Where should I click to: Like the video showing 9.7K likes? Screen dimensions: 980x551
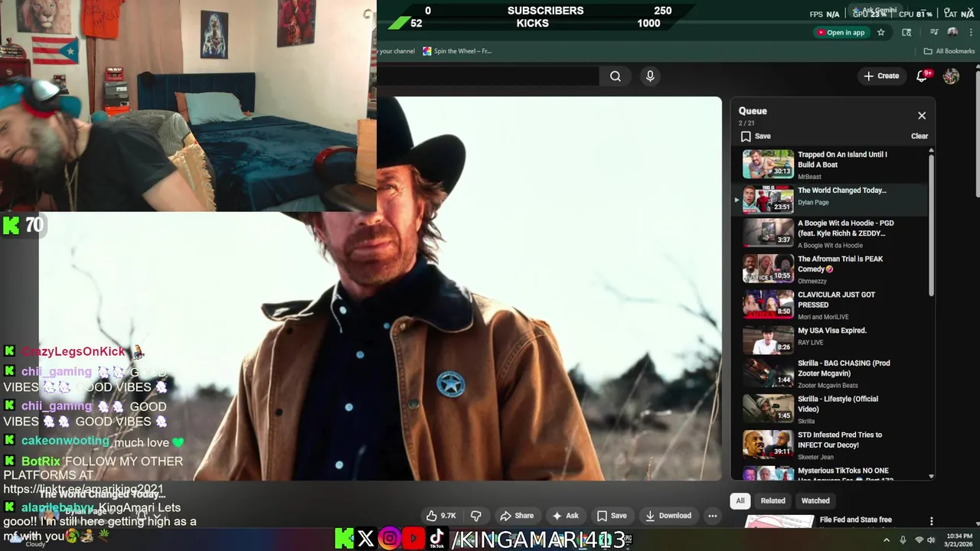pyautogui.click(x=441, y=516)
